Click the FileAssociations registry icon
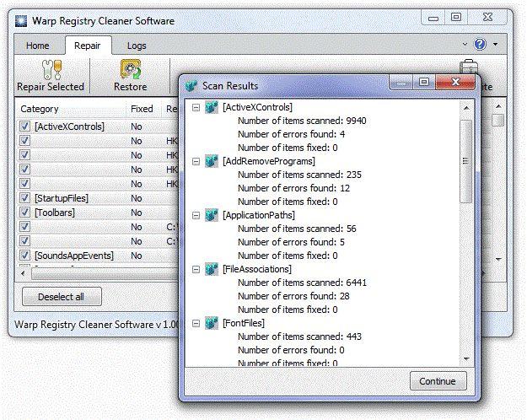Image resolution: width=527 pixels, height=420 pixels. pos(212,269)
